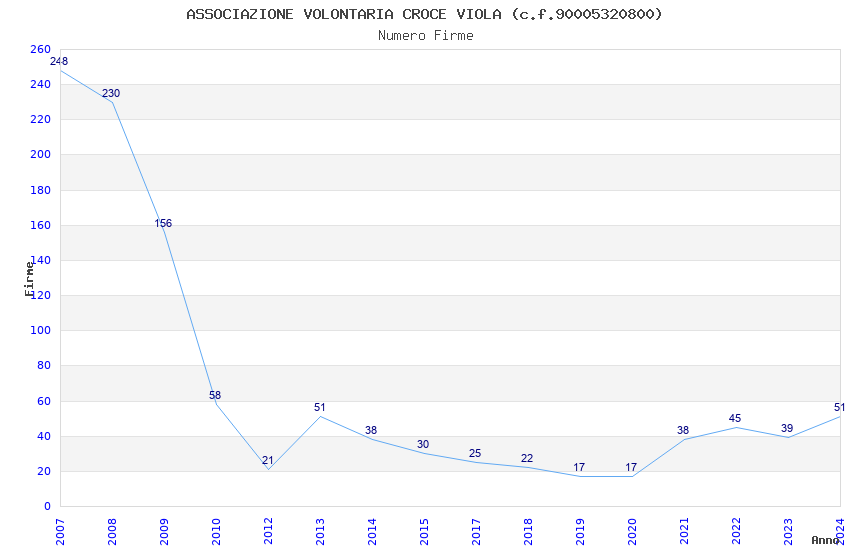Click the x-axis year '2014'
The width and height of the screenshot is (850, 550).
tap(372, 532)
